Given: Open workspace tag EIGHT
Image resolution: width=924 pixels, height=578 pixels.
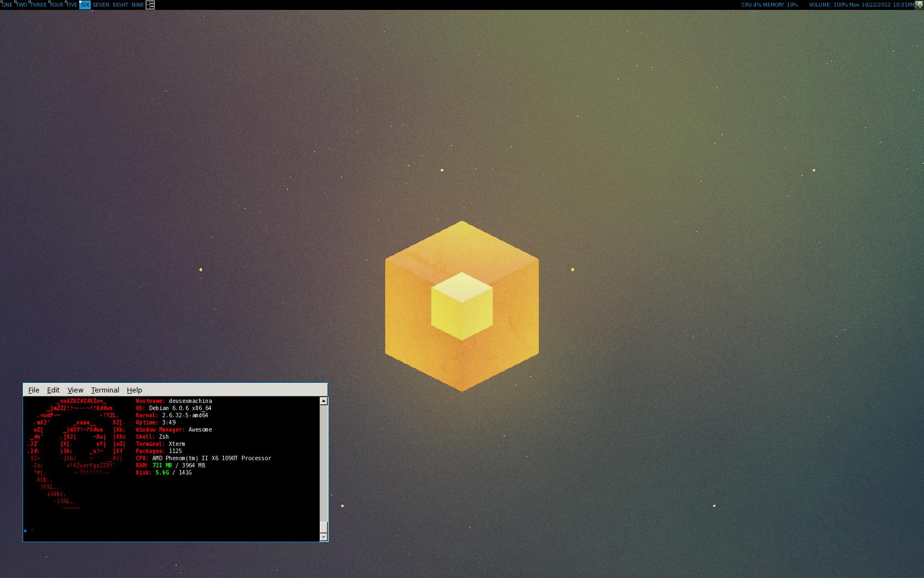Looking at the screenshot, I should click(x=120, y=5).
